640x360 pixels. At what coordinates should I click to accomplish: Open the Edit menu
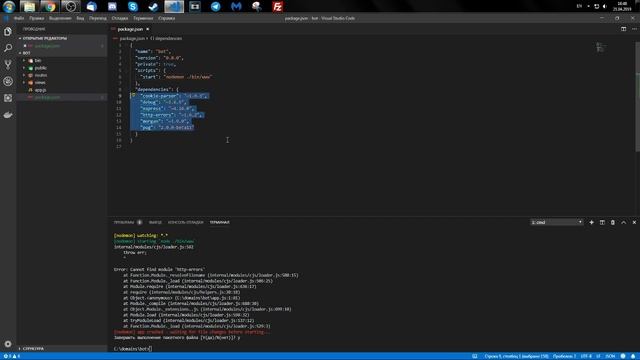pos(36,18)
